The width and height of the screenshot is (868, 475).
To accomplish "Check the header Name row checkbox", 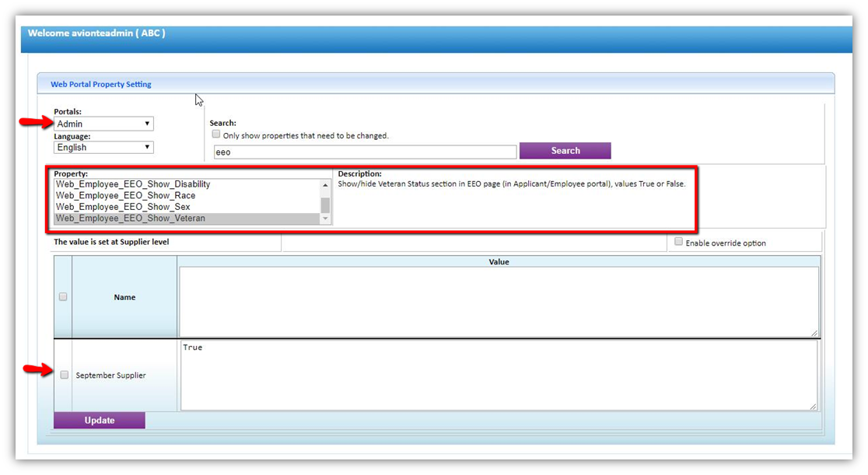I will point(63,297).
